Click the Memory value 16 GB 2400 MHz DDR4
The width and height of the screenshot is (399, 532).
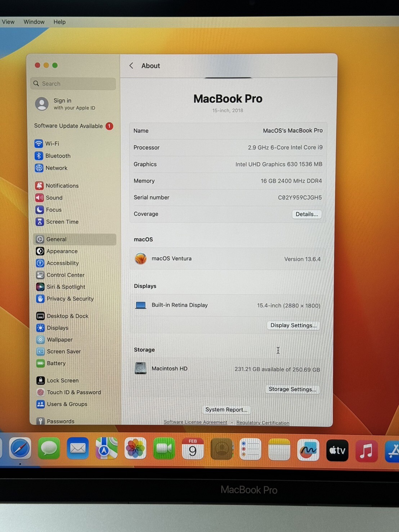[x=291, y=181]
